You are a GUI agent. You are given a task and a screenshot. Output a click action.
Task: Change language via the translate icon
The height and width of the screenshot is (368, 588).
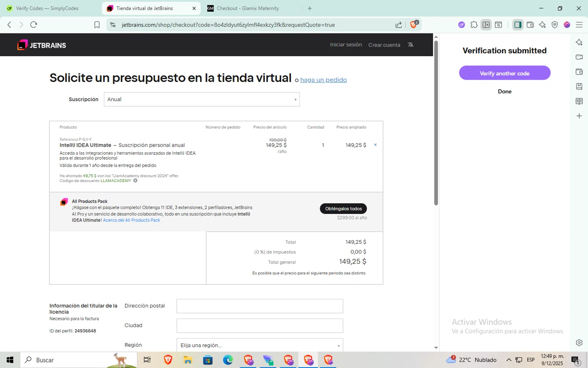click(410, 45)
